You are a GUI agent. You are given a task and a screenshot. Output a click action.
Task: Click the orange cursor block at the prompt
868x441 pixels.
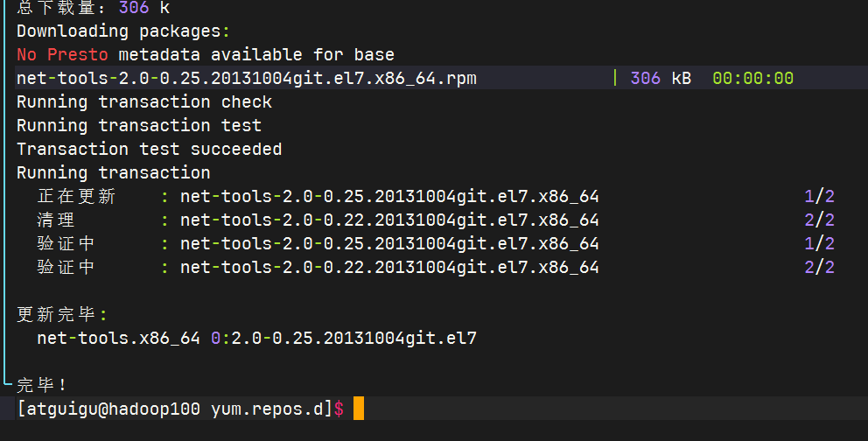(358, 409)
